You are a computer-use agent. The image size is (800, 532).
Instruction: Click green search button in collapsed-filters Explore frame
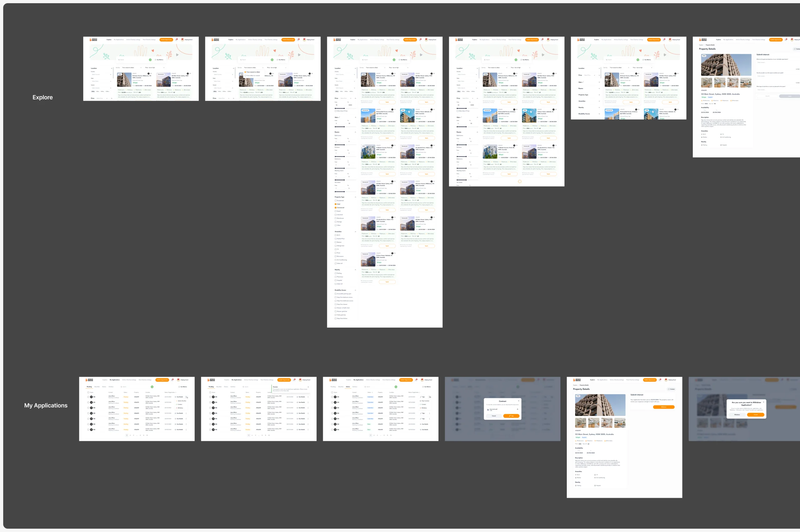coord(638,60)
